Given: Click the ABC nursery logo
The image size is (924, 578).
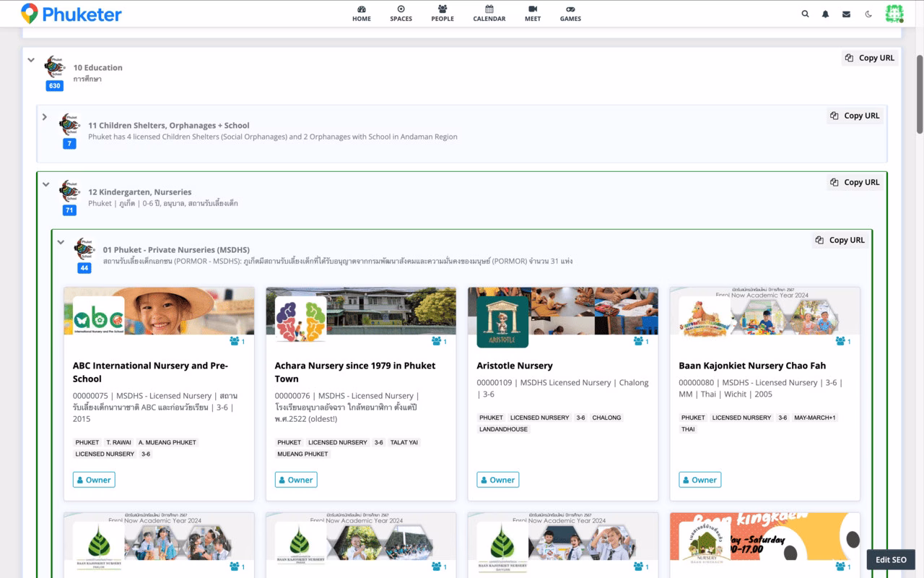Looking at the screenshot, I should pos(99,322).
